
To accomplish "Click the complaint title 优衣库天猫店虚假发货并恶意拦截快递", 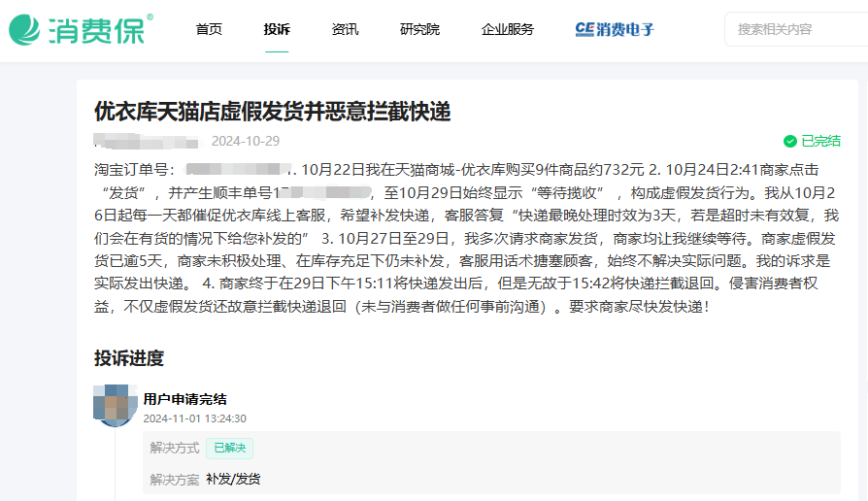I will pyautogui.click(x=273, y=112).
